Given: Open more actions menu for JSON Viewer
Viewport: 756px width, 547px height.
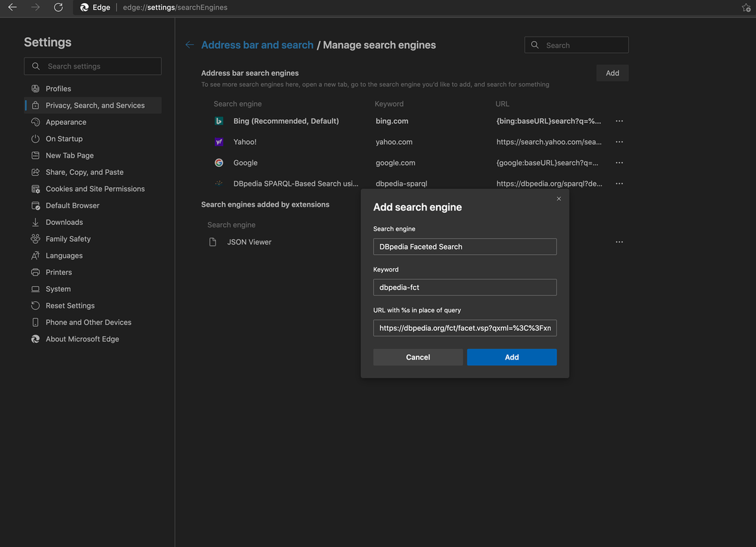Looking at the screenshot, I should (x=619, y=242).
